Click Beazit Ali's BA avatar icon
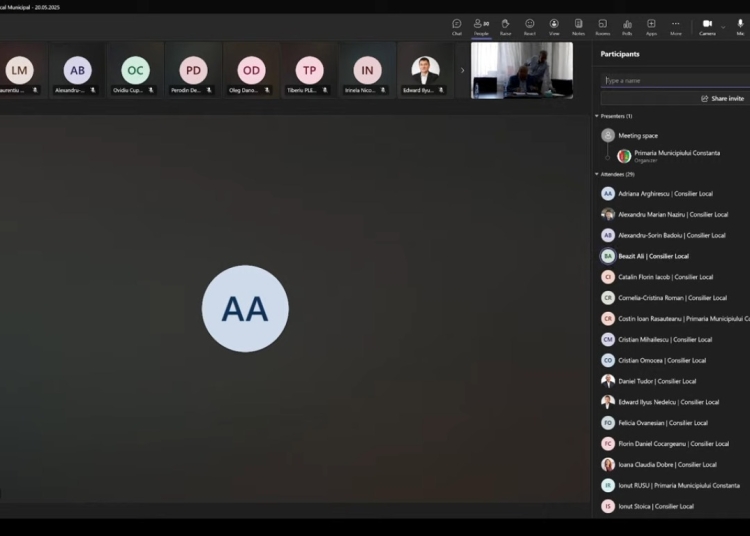 608,256
